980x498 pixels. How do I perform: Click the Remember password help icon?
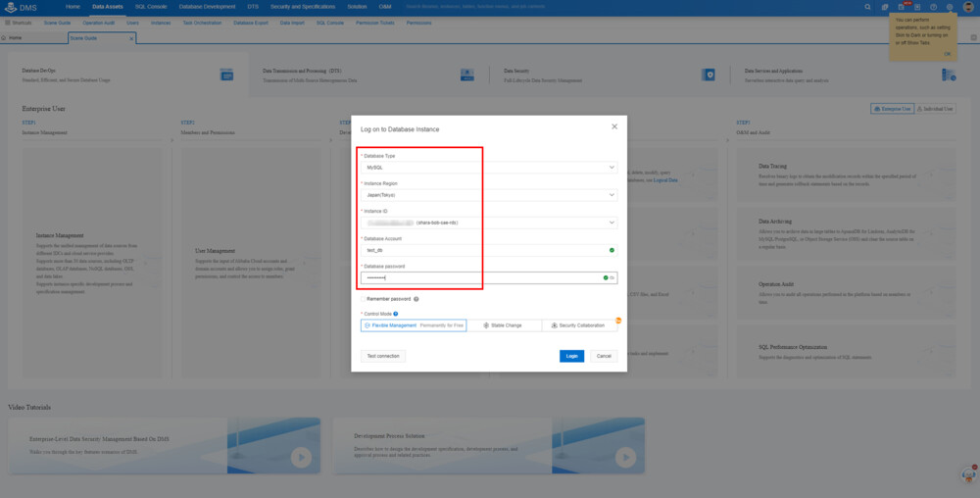coord(417,299)
